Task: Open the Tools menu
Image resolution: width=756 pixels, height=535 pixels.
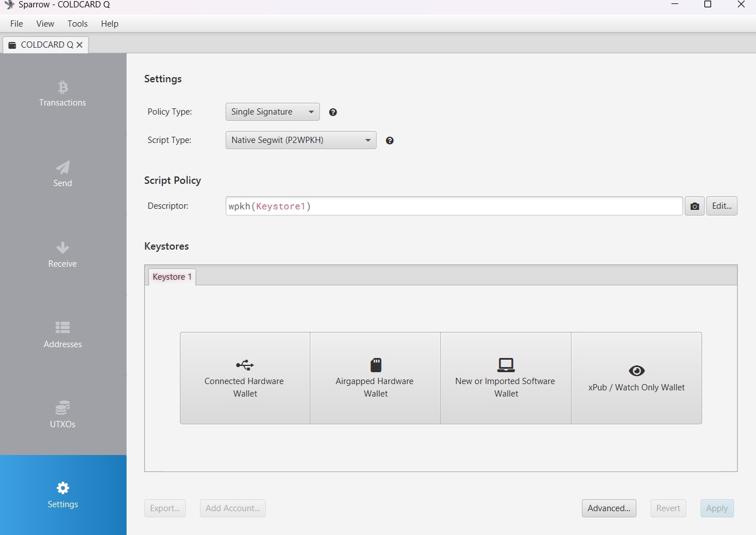Action: pyautogui.click(x=77, y=24)
